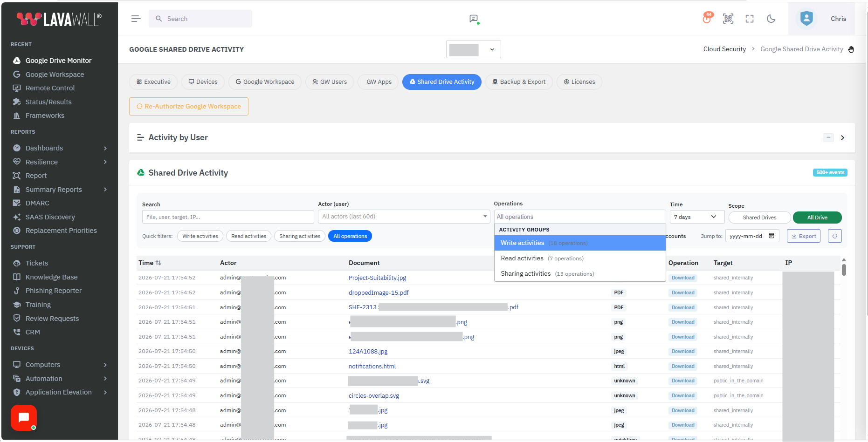
Task: Expand Computers submenu in sidebar
Action: [60, 365]
